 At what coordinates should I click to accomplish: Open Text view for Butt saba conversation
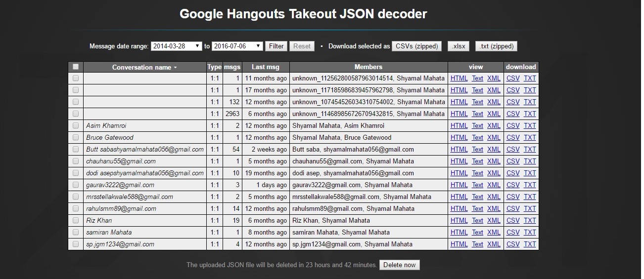click(477, 149)
